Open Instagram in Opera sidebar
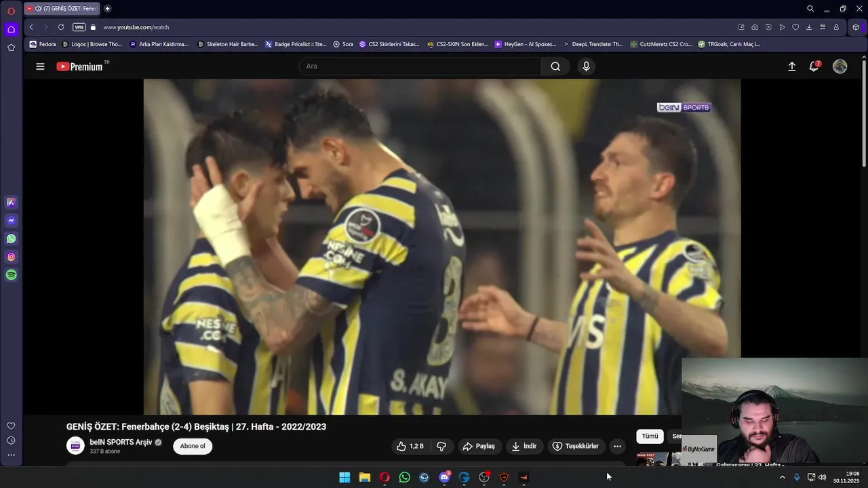Viewport: 868px width, 488px height. (11, 257)
